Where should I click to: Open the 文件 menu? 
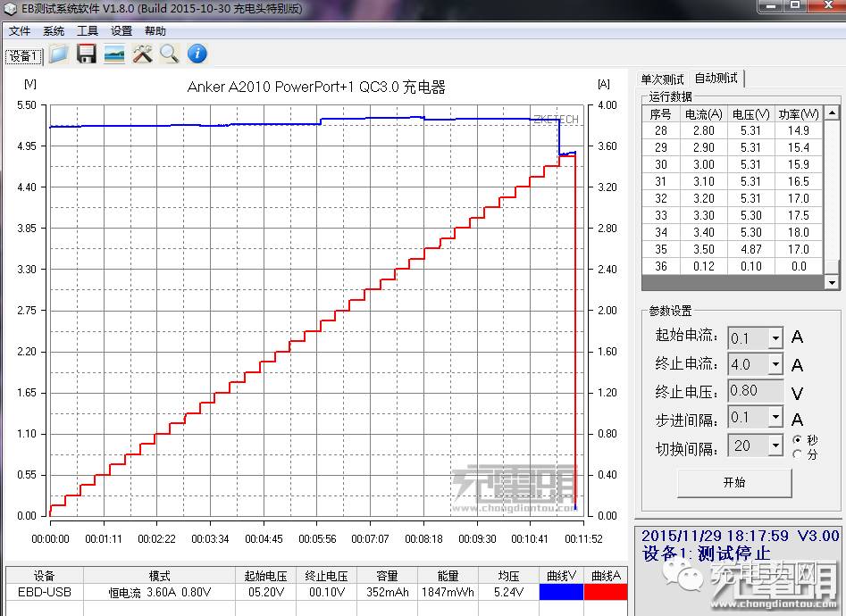pos(20,31)
